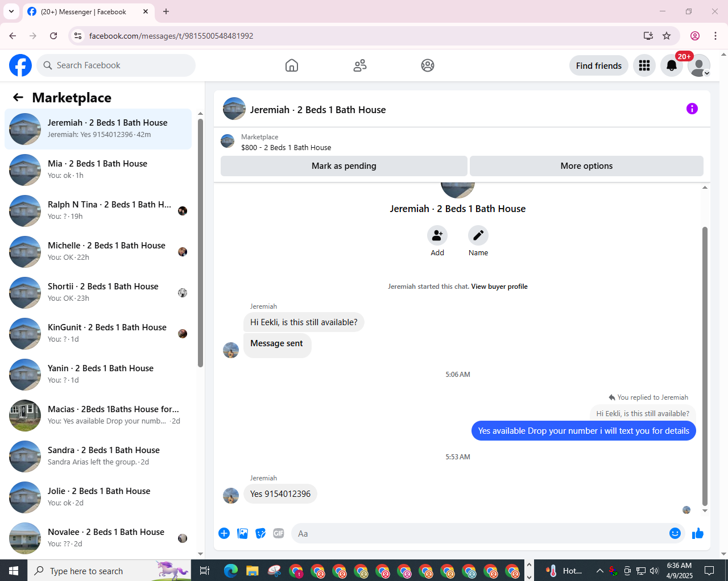Screen dimensions: 728x581
Task: Click the browser address bar
Action: point(362,36)
